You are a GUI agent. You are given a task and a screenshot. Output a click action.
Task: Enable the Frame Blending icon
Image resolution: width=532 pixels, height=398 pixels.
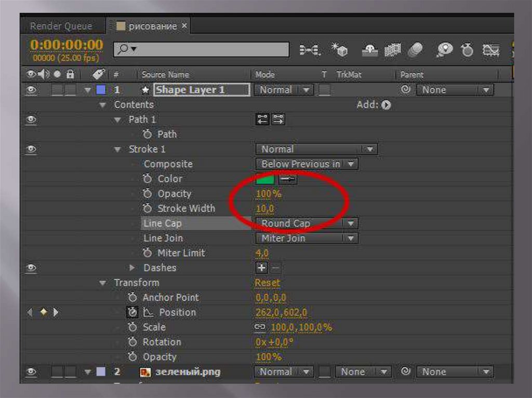click(393, 50)
